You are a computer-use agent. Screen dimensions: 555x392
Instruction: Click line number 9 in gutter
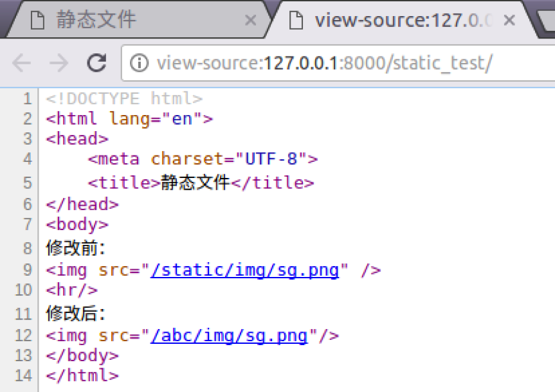click(x=26, y=270)
